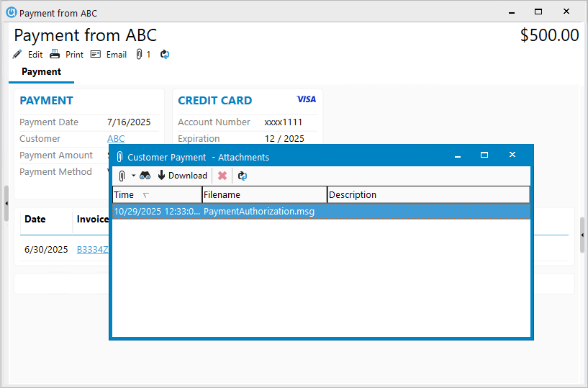This screenshot has height=388, width=588.
Task: Expand the left side panel handle
Action: [6, 194]
